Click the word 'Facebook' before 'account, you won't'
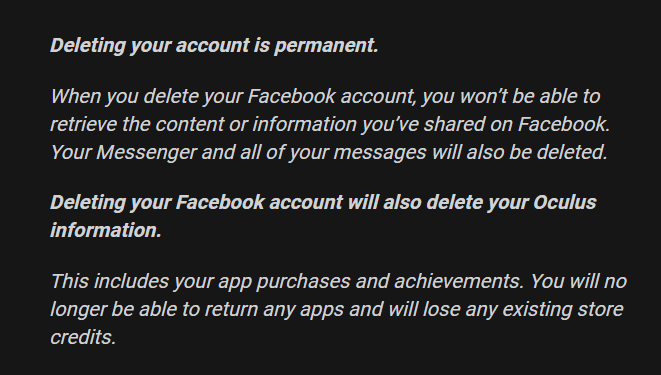This screenshot has width=661, height=375. pos(291,96)
